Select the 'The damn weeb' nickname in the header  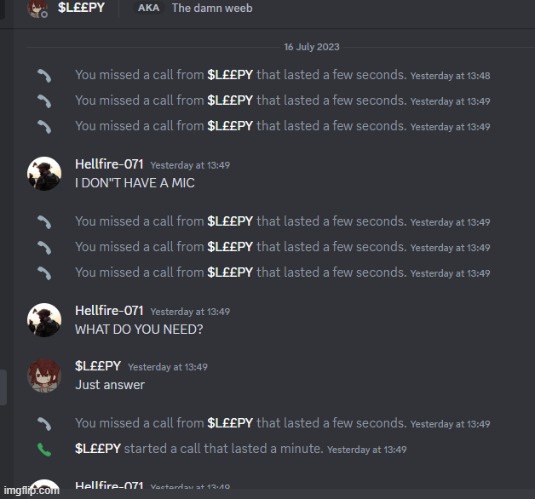coord(212,8)
